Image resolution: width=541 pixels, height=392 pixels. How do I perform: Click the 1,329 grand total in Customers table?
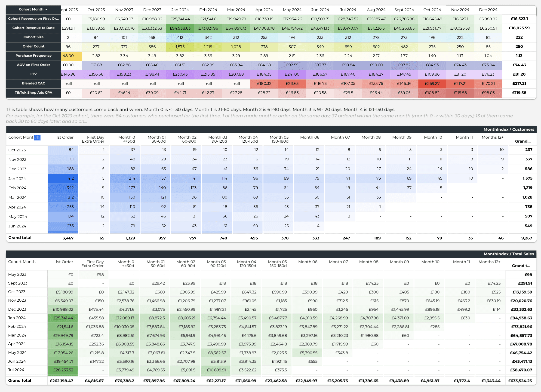pos(130,238)
